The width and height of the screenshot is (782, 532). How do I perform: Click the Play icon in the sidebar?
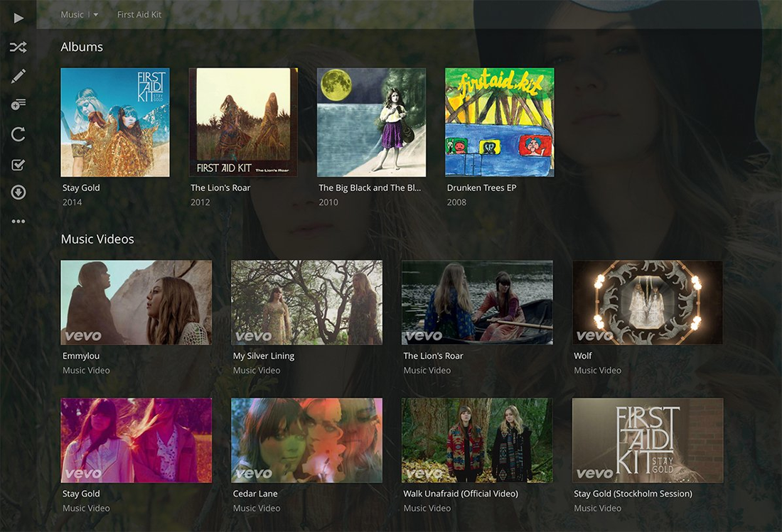pyautogui.click(x=18, y=18)
